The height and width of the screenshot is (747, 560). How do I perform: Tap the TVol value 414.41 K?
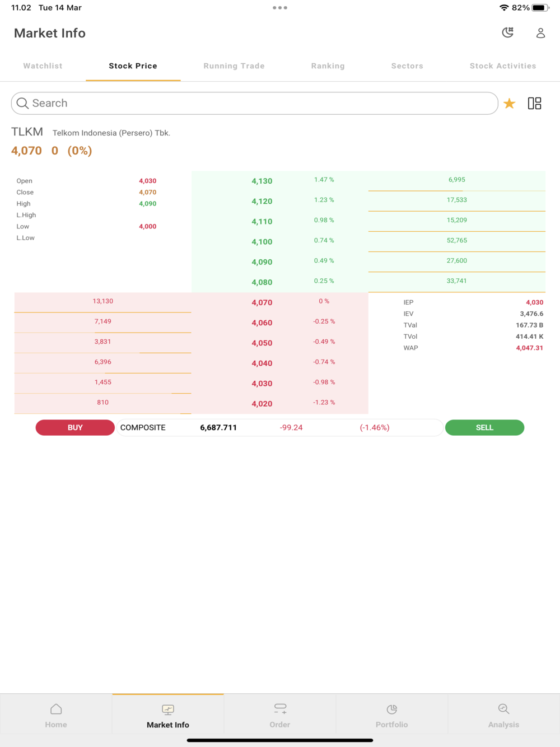[530, 337]
